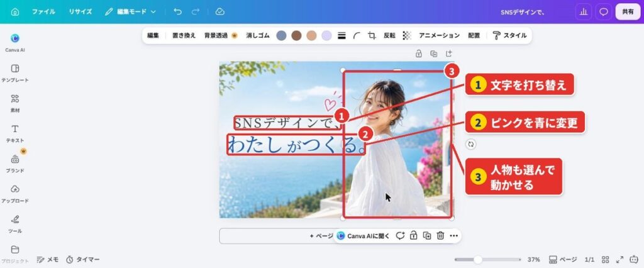Adjust the zoom slider
The width and height of the screenshot is (644, 268).
[487, 260]
